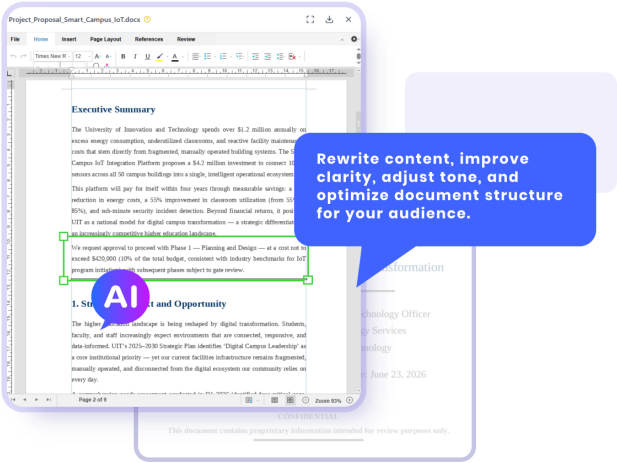Click the zoom in plus icon
617x463 pixels.
(349, 400)
